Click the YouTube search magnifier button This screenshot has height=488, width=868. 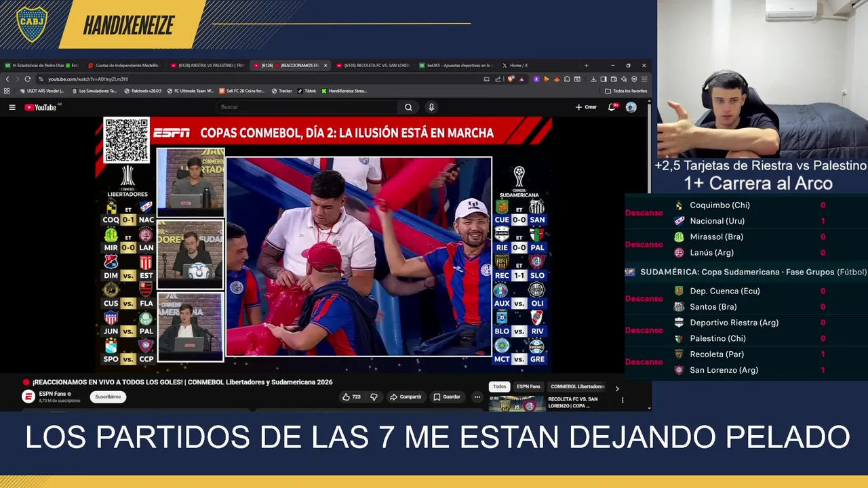[408, 107]
